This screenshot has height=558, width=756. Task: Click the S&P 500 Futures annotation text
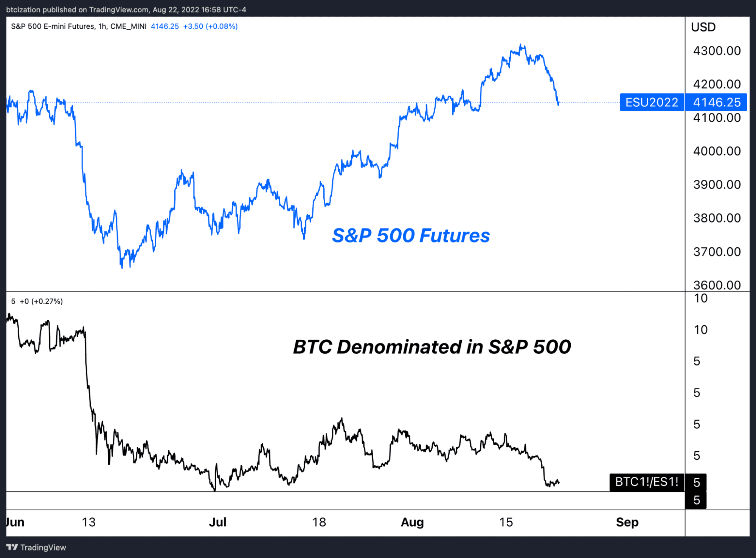coord(411,235)
